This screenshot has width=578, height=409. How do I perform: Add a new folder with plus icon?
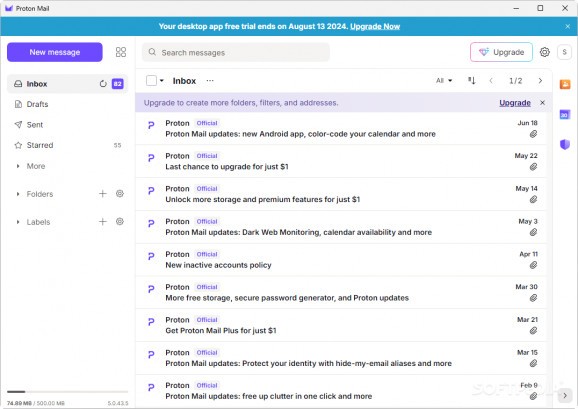tap(102, 193)
